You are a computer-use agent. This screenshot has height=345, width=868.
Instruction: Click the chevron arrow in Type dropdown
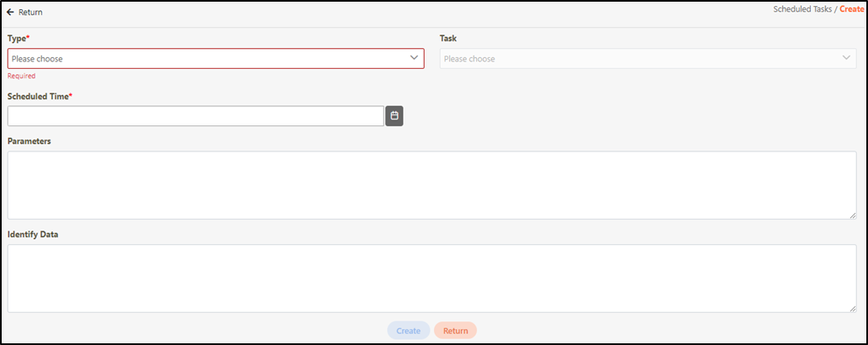click(x=414, y=58)
